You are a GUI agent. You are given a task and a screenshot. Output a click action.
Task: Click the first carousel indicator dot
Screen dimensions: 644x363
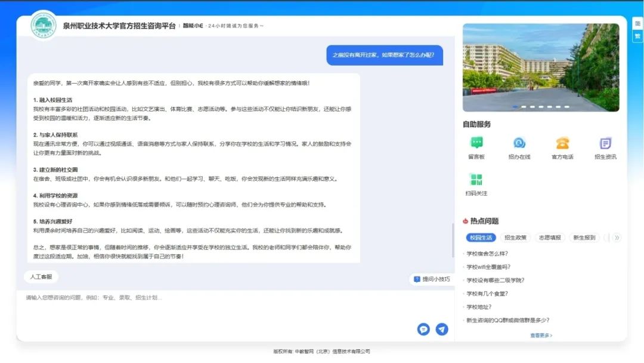(516, 107)
